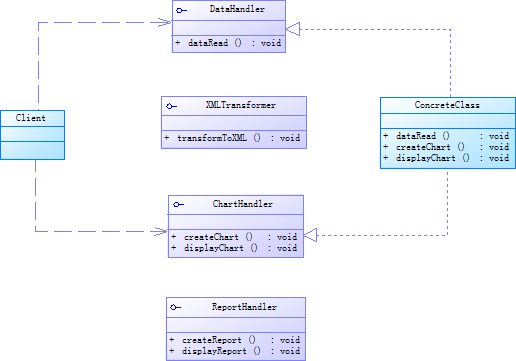The width and height of the screenshot is (516, 361).
Task: Click createChart() operation in ChartHandler
Action: (234, 237)
